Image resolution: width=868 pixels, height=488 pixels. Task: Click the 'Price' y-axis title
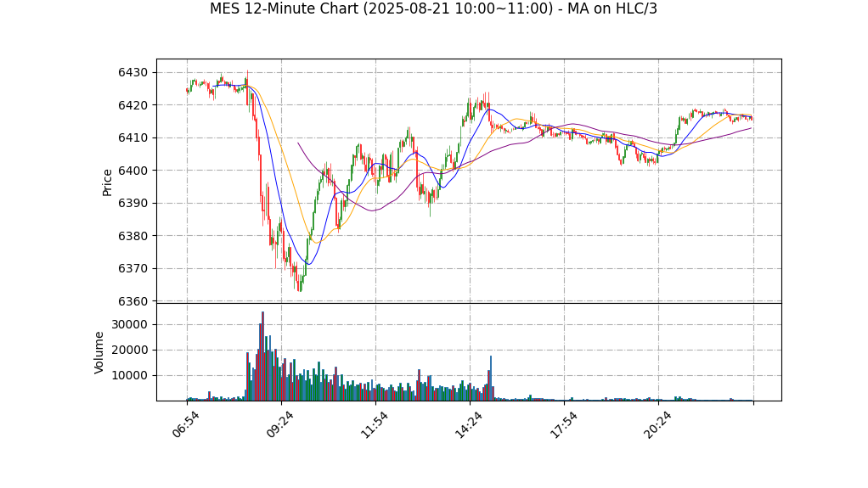tap(107, 182)
